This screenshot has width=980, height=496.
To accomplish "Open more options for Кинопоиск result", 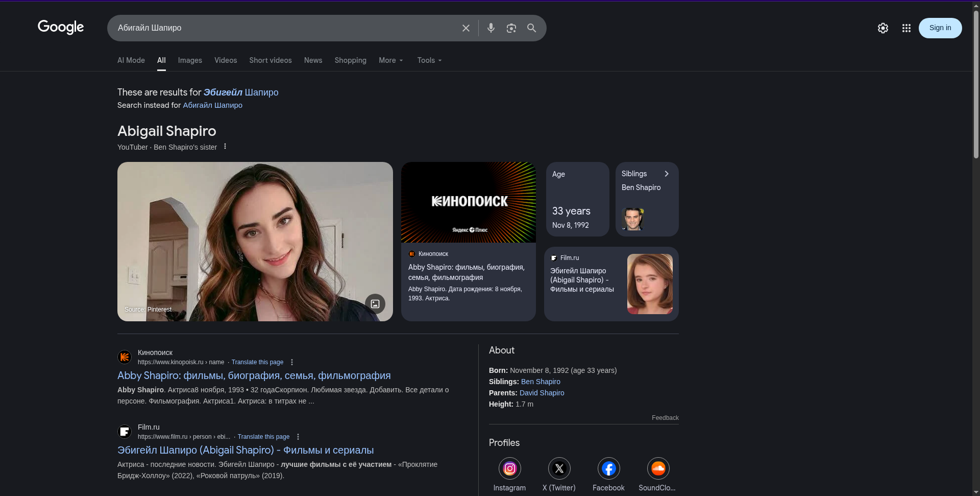I will tap(292, 362).
